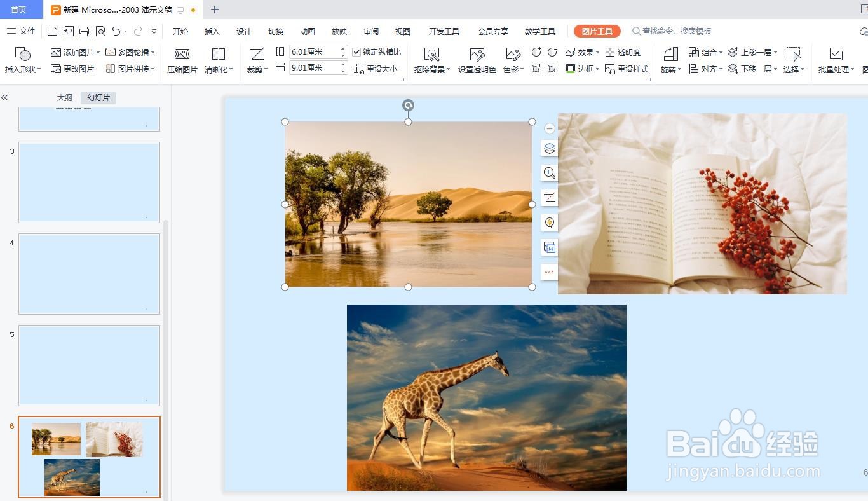This screenshot has height=501, width=868.
Task: Select slide 3 thumbnail
Action: [x=89, y=182]
